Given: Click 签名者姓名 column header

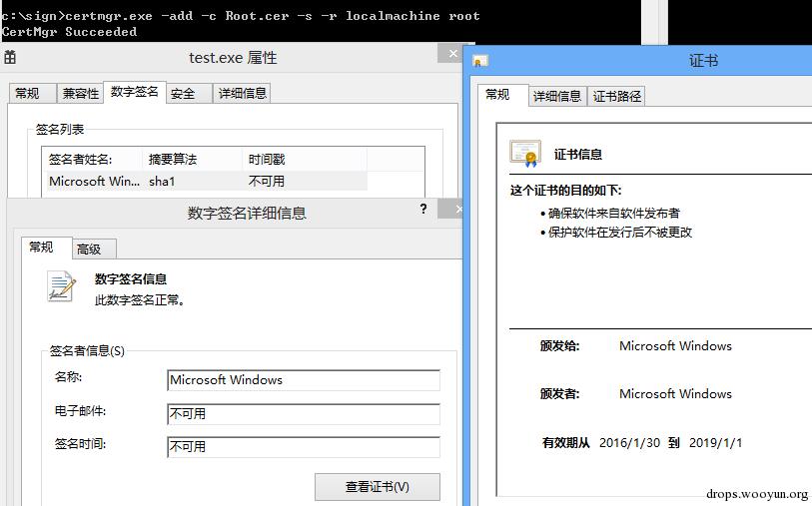Looking at the screenshot, I should [93, 160].
